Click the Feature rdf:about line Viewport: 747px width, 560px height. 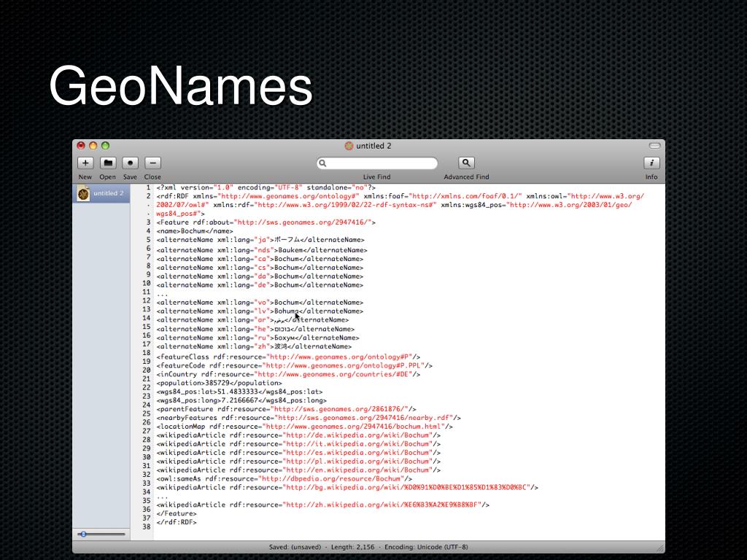point(266,222)
